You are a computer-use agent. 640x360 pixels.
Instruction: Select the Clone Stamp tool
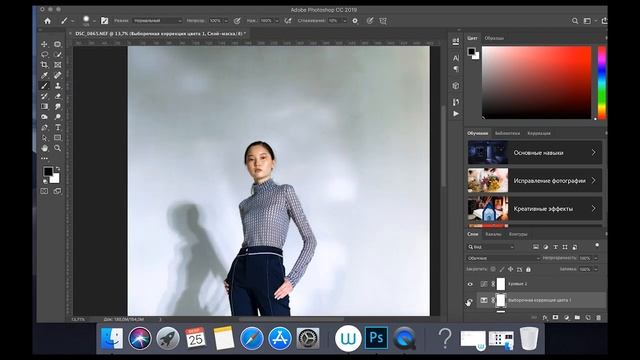pyautogui.click(x=58, y=86)
